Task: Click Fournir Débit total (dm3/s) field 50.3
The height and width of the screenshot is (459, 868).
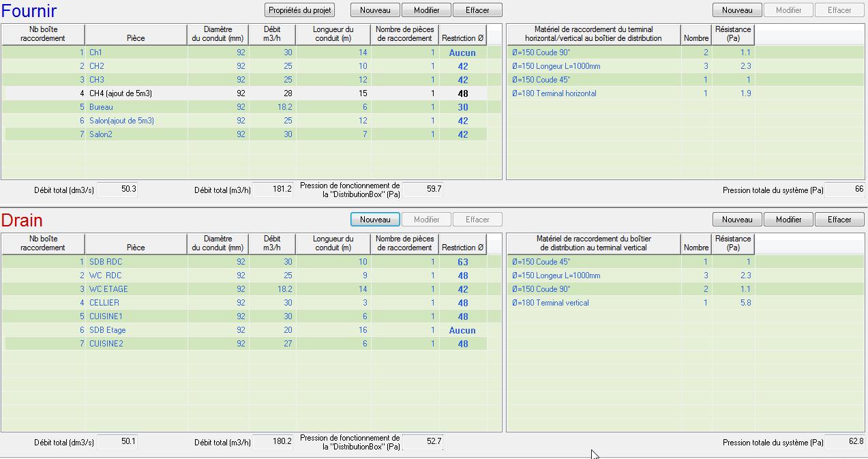Action: pos(117,190)
